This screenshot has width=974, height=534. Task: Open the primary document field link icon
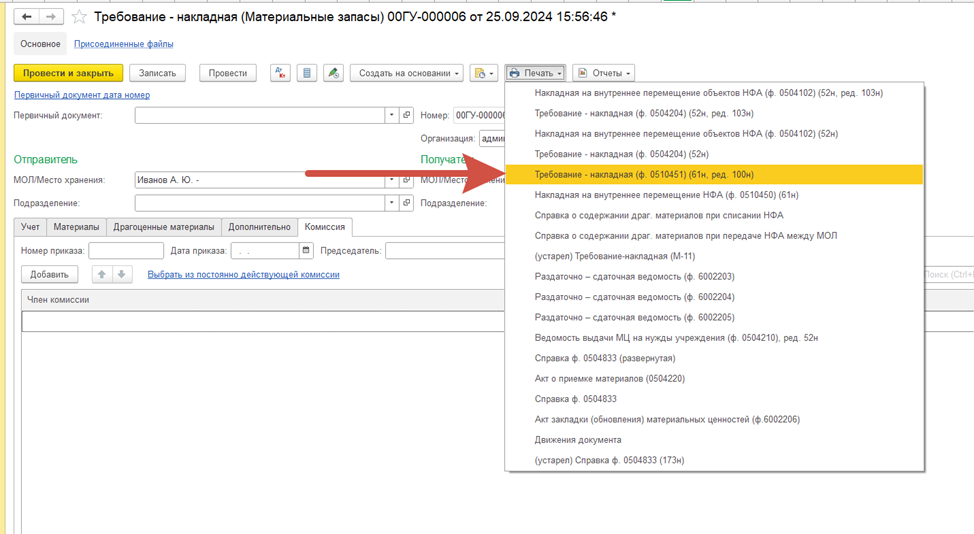coord(407,115)
